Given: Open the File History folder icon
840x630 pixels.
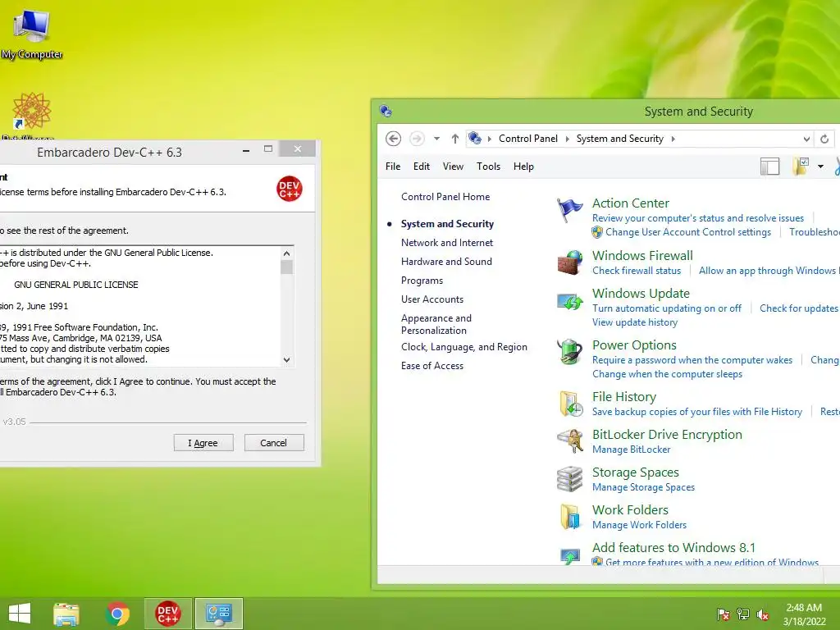Looking at the screenshot, I should point(571,404).
